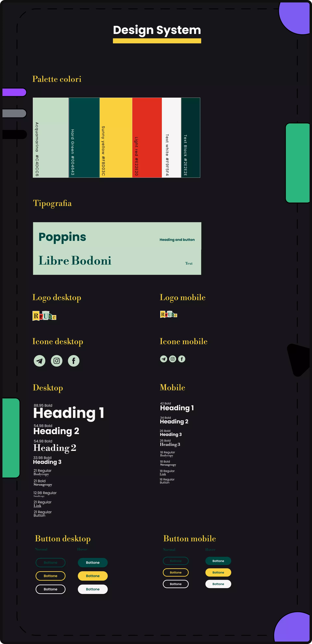Click the Instagram icon in desktop icons
312x644 pixels.
pyautogui.click(x=56, y=361)
